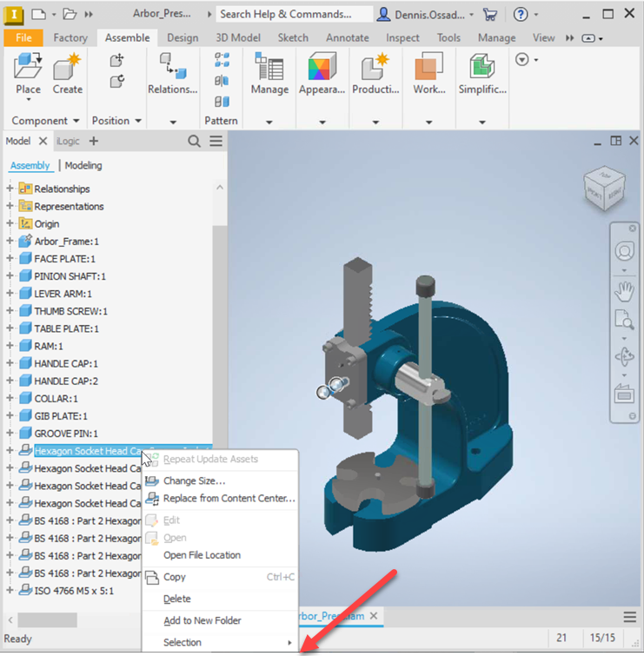644x656 pixels.
Task: Open the document tabs list menu
Action: [630, 617]
